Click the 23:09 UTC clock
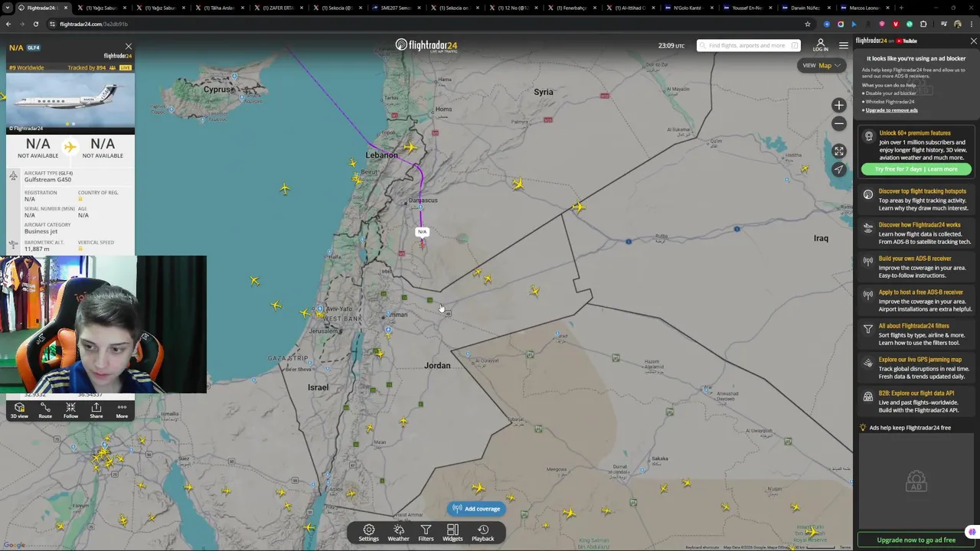 [671, 46]
